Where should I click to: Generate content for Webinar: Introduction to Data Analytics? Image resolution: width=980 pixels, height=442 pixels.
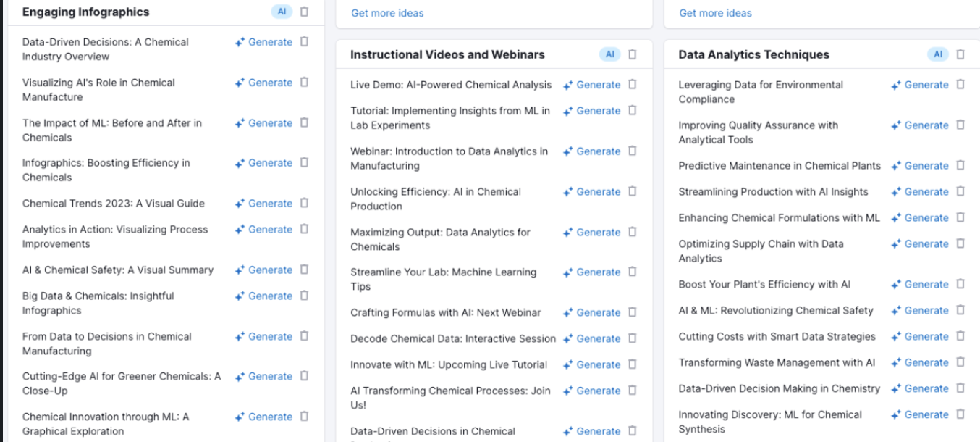click(x=592, y=151)
